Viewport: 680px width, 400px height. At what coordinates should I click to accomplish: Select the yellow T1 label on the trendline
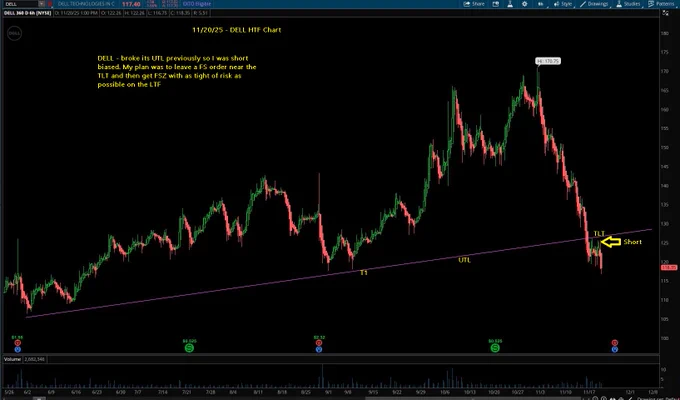point(364,272)
